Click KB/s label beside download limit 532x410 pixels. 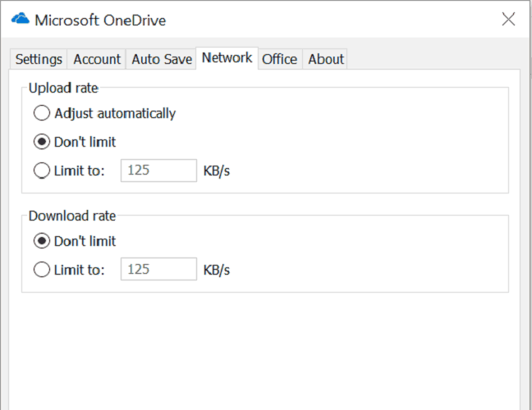click(x=217, y=270)
